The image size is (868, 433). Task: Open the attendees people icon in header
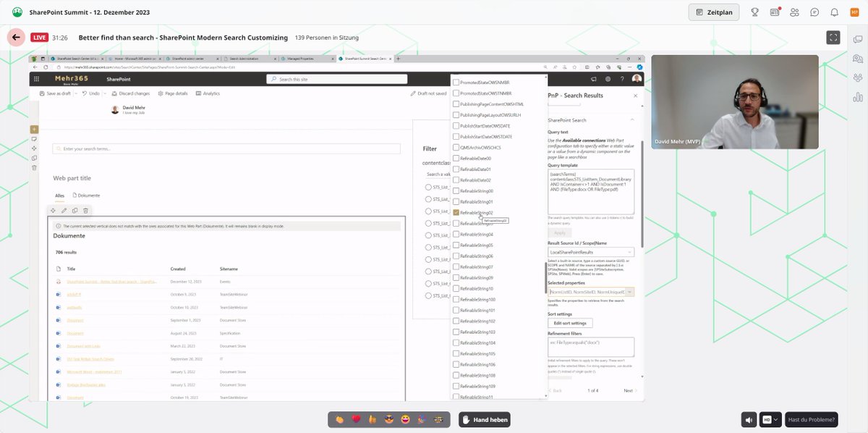click(x=795, y=12)
